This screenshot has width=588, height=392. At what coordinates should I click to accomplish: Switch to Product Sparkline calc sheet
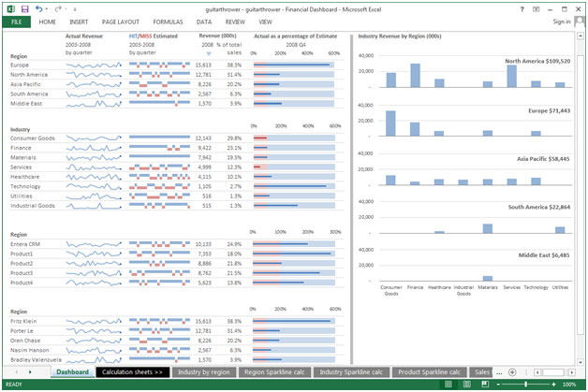coord(430,372)
